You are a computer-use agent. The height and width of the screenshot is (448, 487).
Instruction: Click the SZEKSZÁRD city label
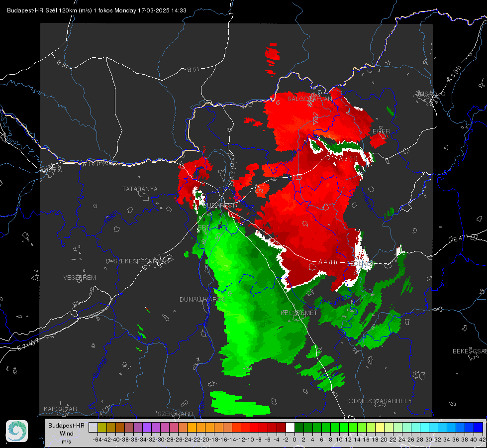click(176, 414)
